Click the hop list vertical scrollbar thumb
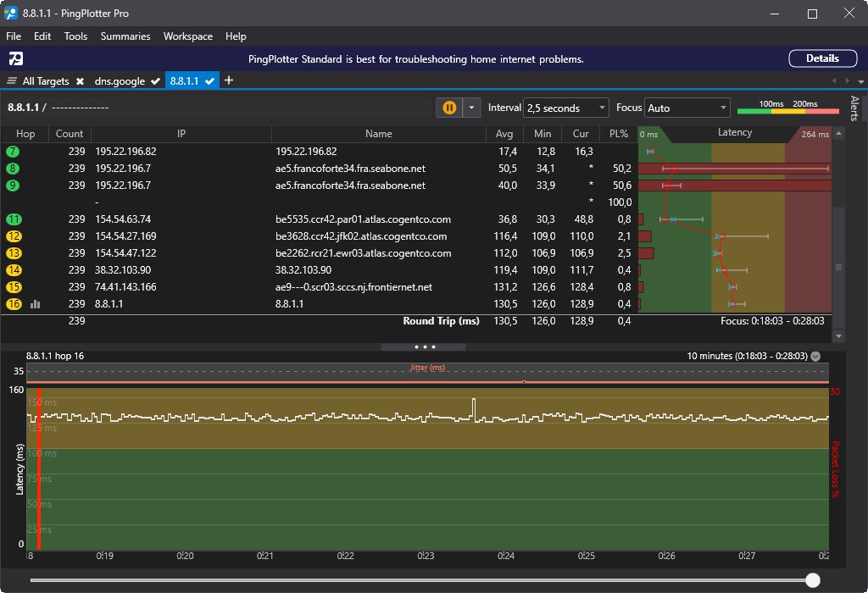 pyautogui.click(x=838, y=267)
